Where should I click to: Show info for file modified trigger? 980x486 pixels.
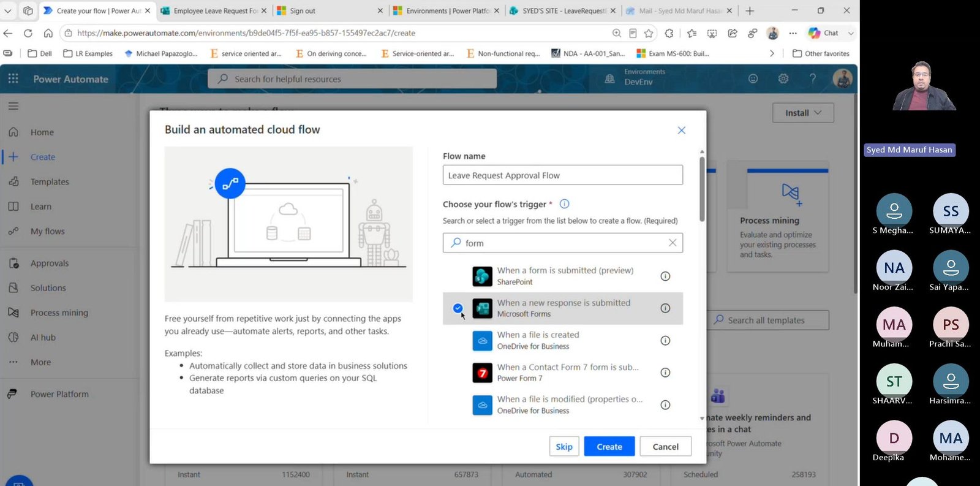point(665,405)
